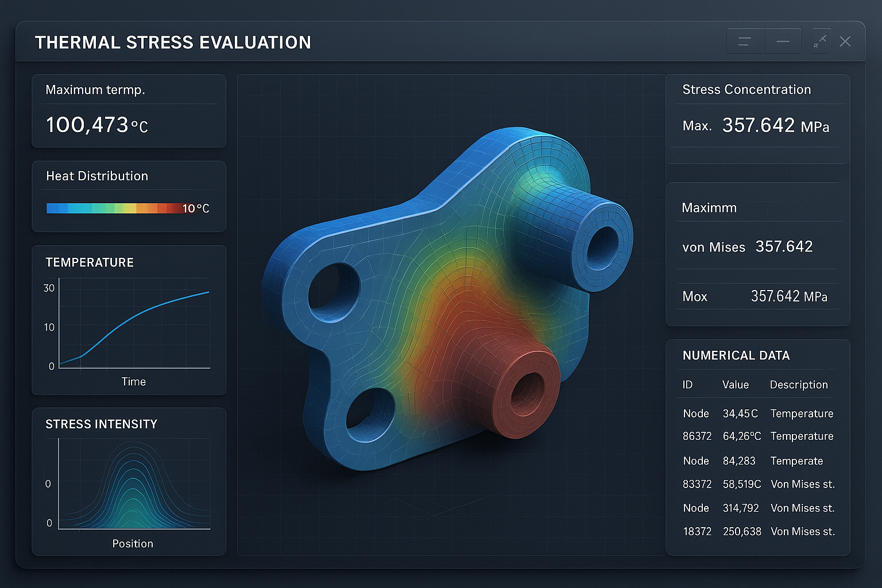Select the Maximum temp. panel header
The height and width of the screenshot is (588, 882).
95,90
